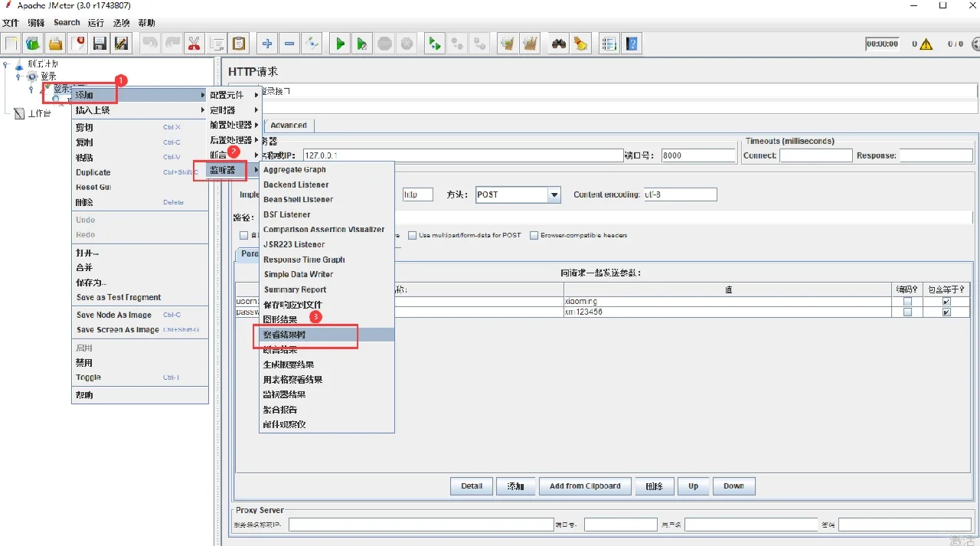Click the Copy toolbar icon
Image resolution: width=980 pixels, height=546 pixels.
tap(217, 44)
